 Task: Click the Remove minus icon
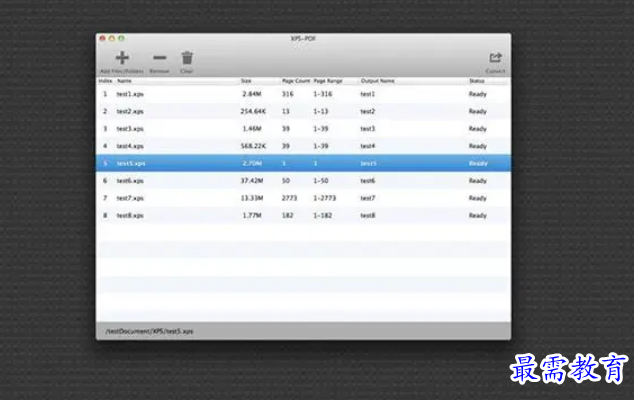160,58
